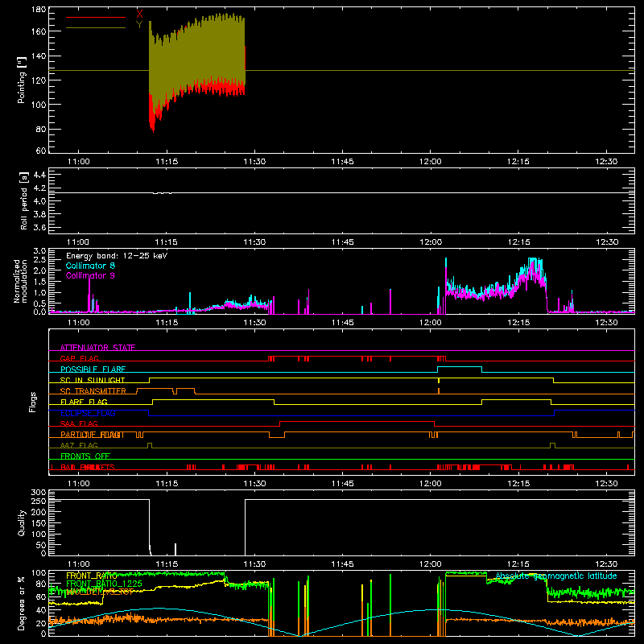Click the '100' tick on the Quality axis
This screenshot has width=644, height=644.
click(x=39, y=534)
